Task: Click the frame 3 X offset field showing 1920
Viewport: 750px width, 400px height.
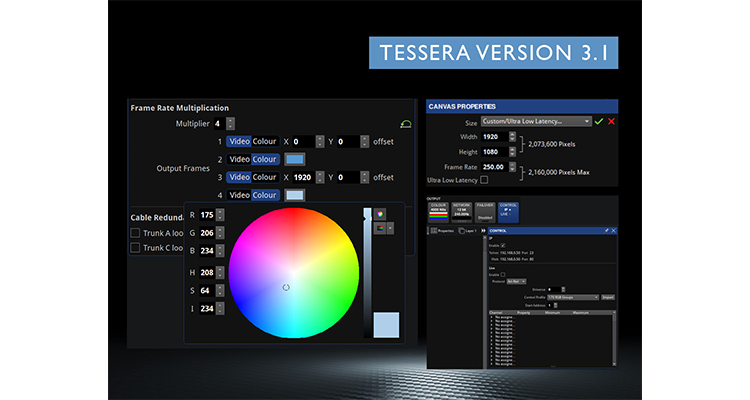Action: 304,177
